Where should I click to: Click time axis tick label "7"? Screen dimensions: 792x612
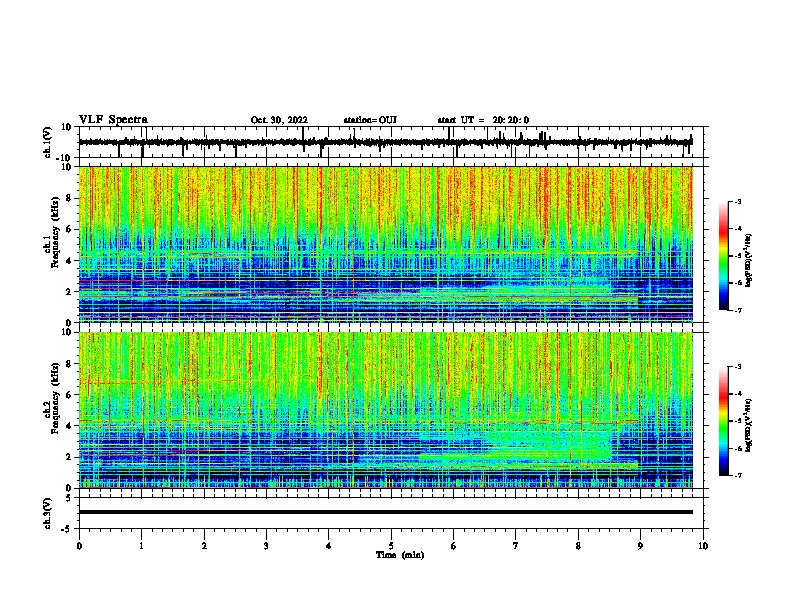(516, 546)
